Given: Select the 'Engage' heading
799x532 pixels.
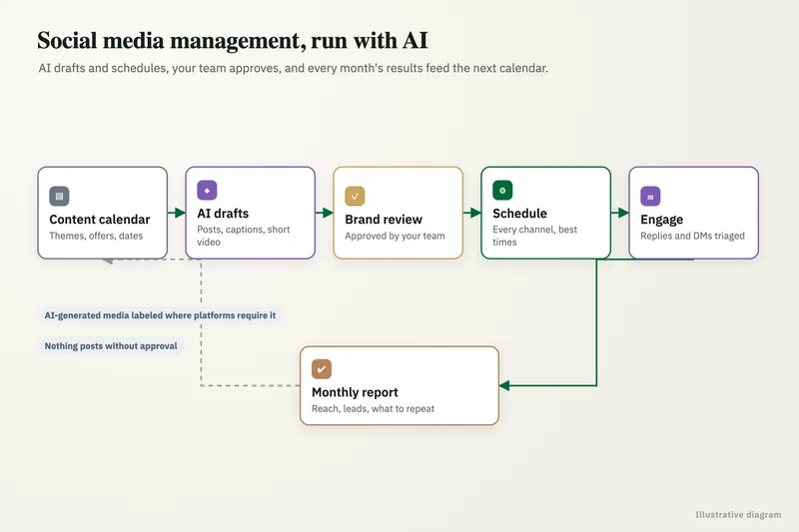Looking at the screenshot, I should tap(662, 220).
